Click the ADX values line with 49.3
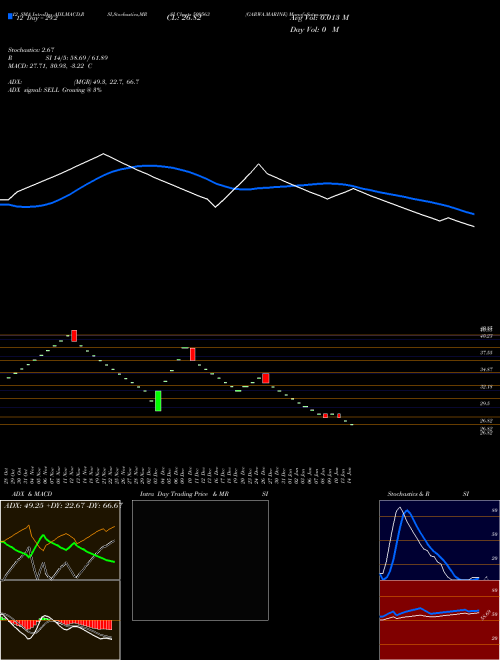The image size is (500, 660). click(73, 82)
